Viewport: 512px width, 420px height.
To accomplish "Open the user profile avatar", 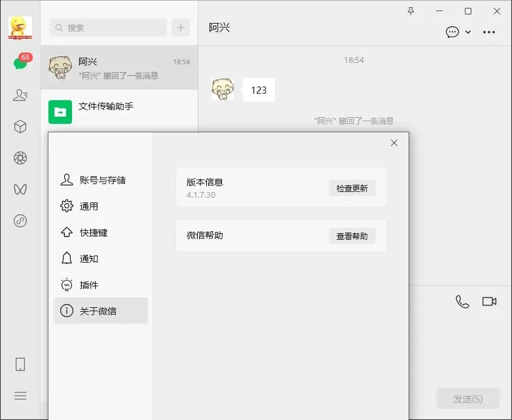I will point(20,28).
